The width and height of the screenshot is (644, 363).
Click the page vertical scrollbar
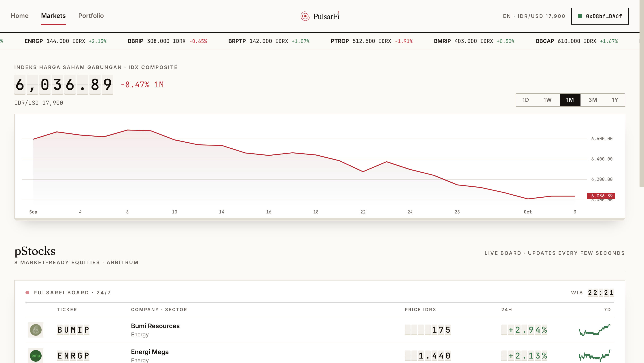click(x=642, y=94)
